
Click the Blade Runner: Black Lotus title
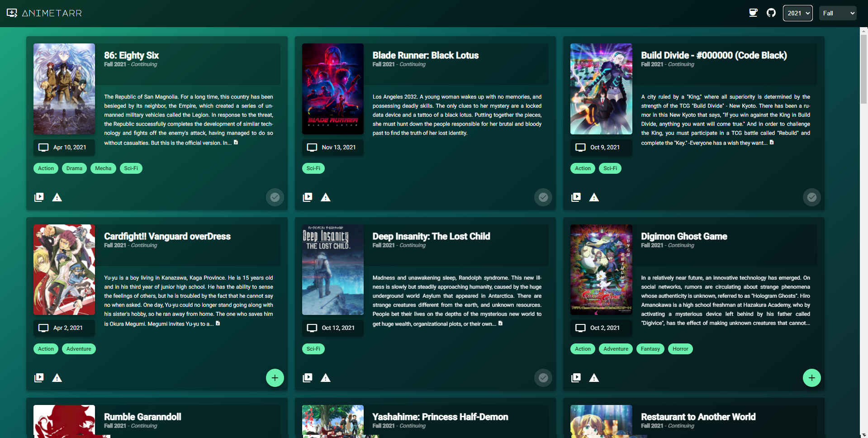point(426,55)
